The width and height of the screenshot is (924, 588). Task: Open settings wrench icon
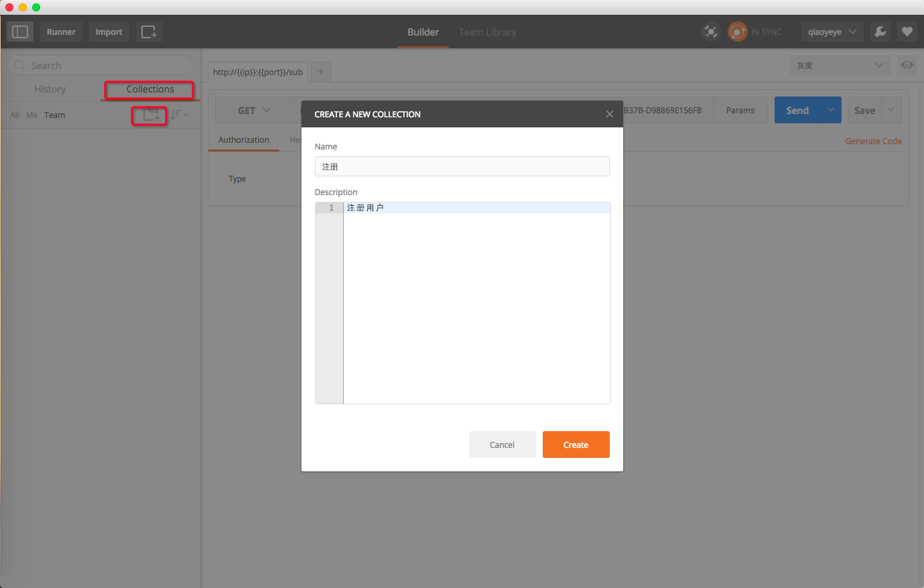(x=880, y=32)
